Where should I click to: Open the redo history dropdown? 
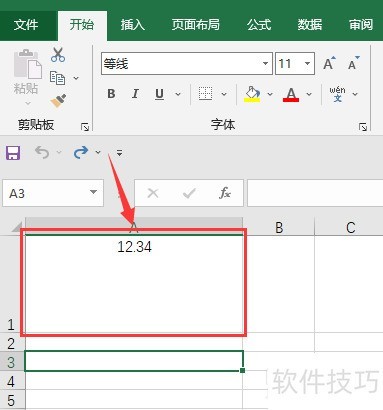[x=98, y=152]
